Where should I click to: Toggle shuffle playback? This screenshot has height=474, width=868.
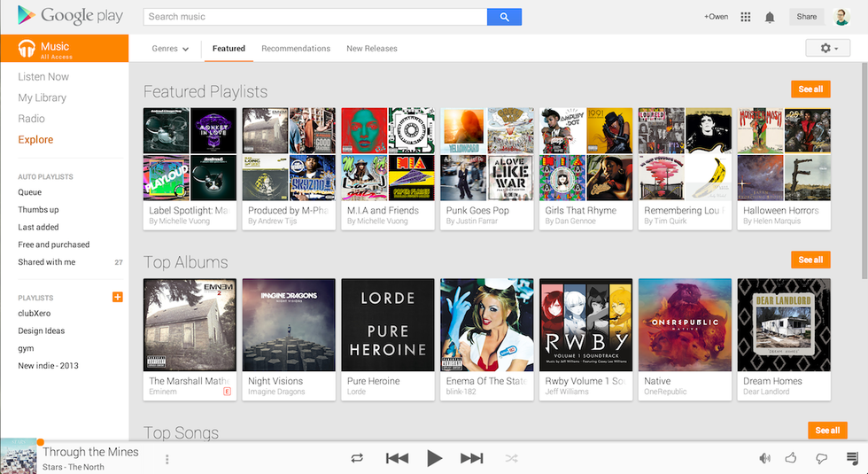point(511,458)
